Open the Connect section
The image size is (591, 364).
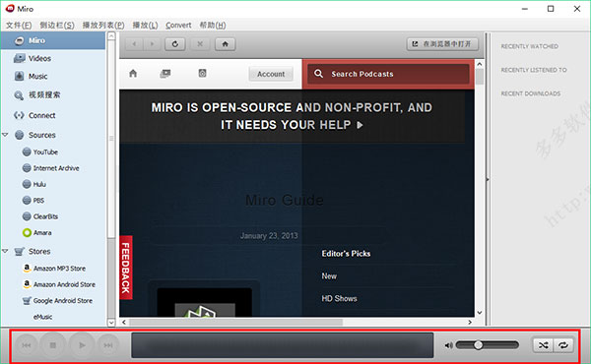[41, 115]
